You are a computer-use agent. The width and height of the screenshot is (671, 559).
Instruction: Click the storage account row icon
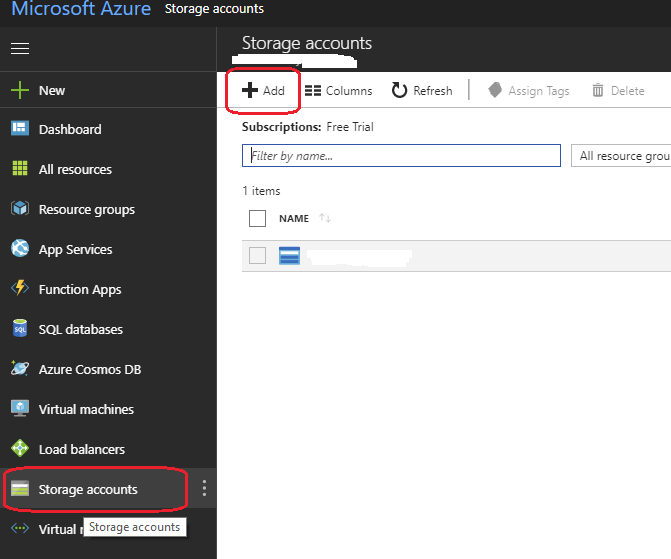[x=289, y=256]
